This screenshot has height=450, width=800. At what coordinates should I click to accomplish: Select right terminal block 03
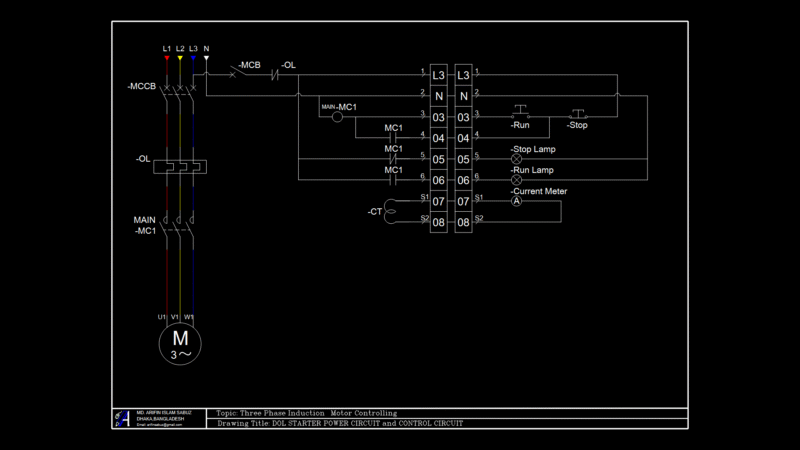pos(463,117)
